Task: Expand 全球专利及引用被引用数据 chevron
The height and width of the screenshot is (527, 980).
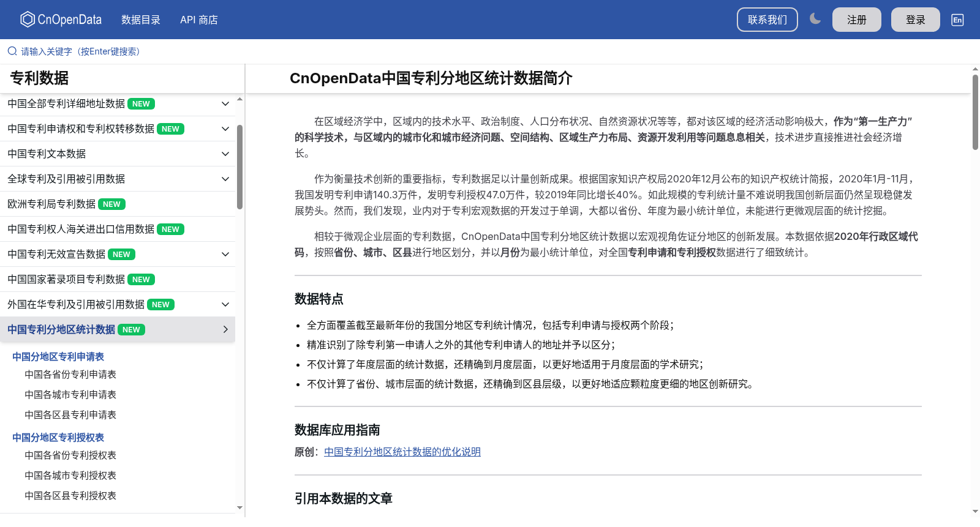Action: 225,179
